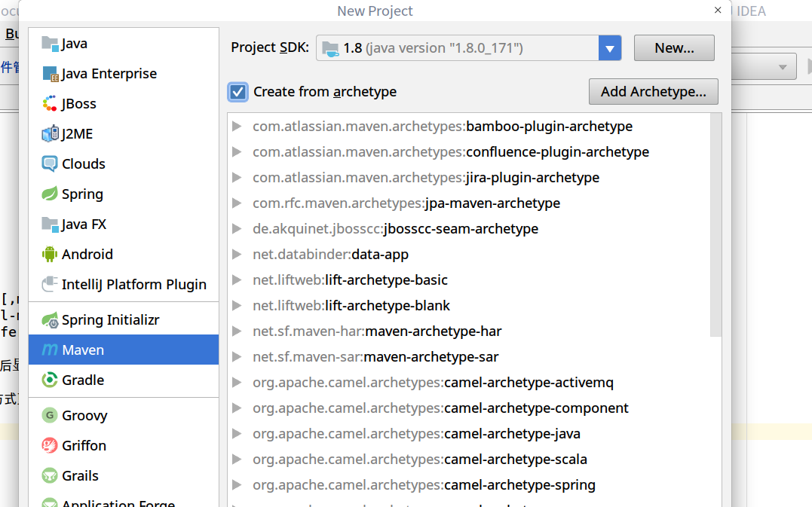Click the Spring Initializr icon

tap(51, 320)
